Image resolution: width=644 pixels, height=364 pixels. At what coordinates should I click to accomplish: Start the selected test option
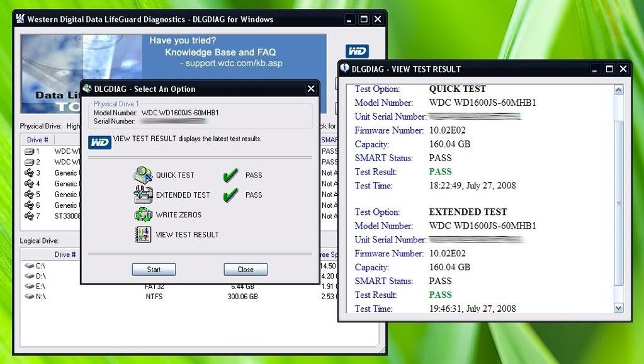coord(154,270)
